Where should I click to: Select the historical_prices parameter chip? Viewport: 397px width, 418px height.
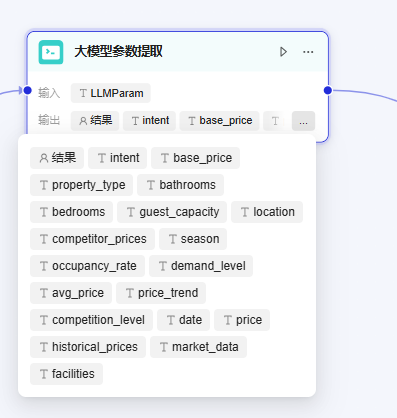[88, 347]
